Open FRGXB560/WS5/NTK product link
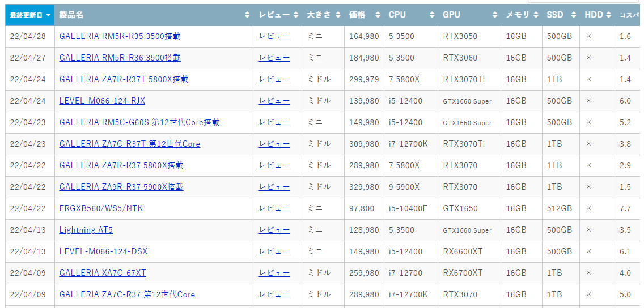Image resolution: width=644 pixels, height=308 pixels. [101, 208]
